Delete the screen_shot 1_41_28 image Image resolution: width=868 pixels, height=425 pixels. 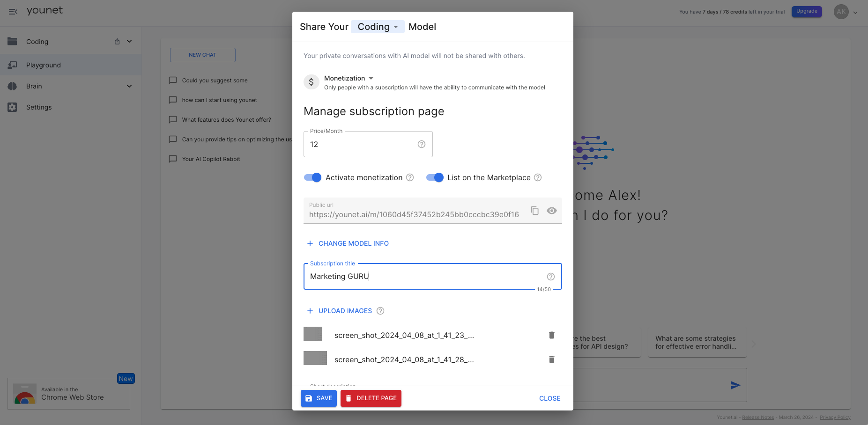tap(551, 359)
